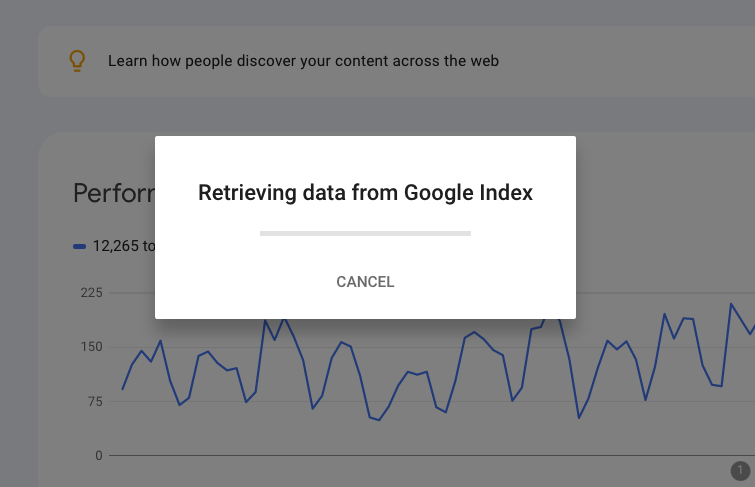Click the 75 y-axis label
Image resolution: width=755 pixels, height=487 pixels.
pyautogui.click(x=94, y=401)
